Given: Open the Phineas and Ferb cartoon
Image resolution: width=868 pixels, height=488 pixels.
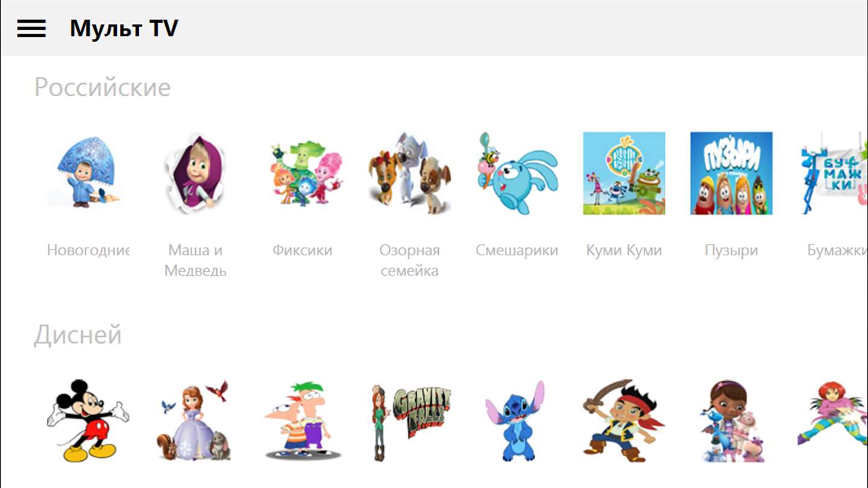Looking at the screenshot, I should [x=303, y=421].
